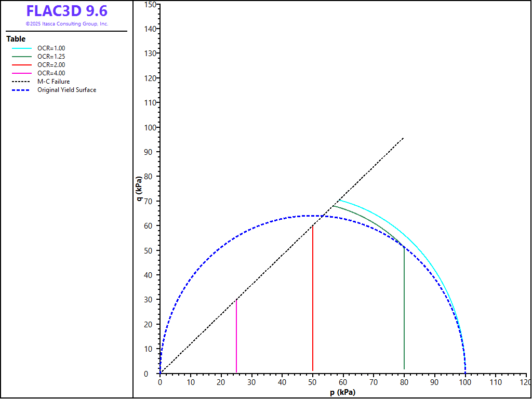Viewport: 532px width, 399px height.
Task: Click the green vertical line in the plot
Action: [404, 312]
